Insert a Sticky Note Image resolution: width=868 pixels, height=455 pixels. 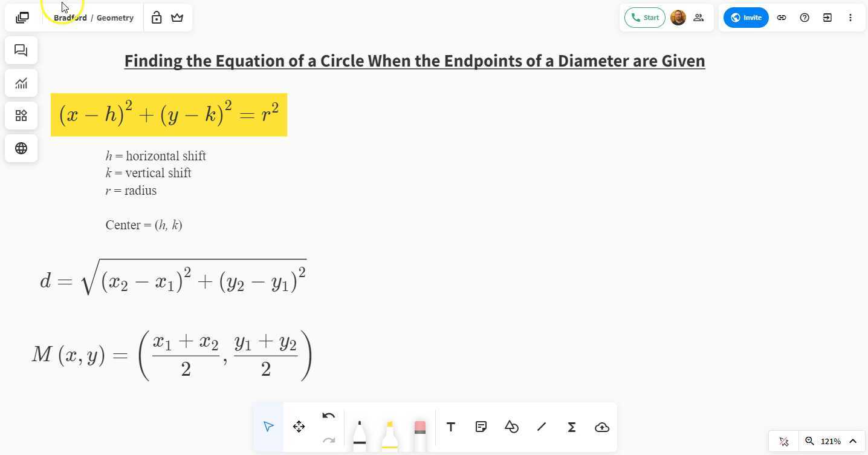coord(481,427)
